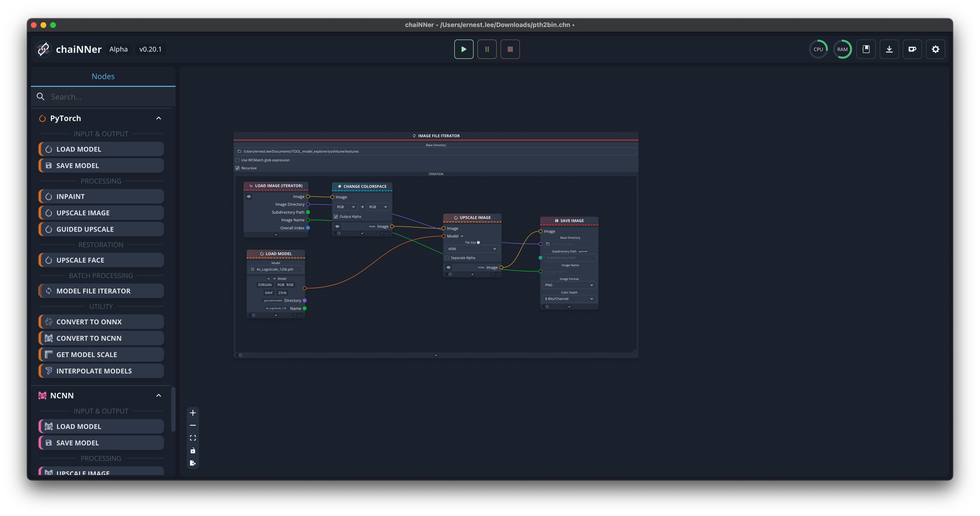The width and height of the screenshot is (980, 516).
Task: Click the fit view icon
Action: pyautogui.click(x=193, y=438)
